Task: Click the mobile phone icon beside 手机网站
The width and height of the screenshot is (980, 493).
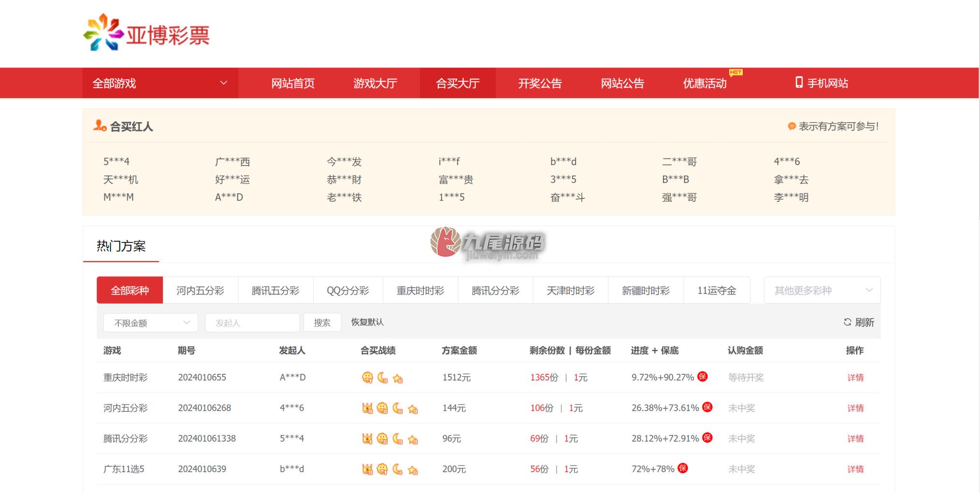Action: (x=799, y=83)
